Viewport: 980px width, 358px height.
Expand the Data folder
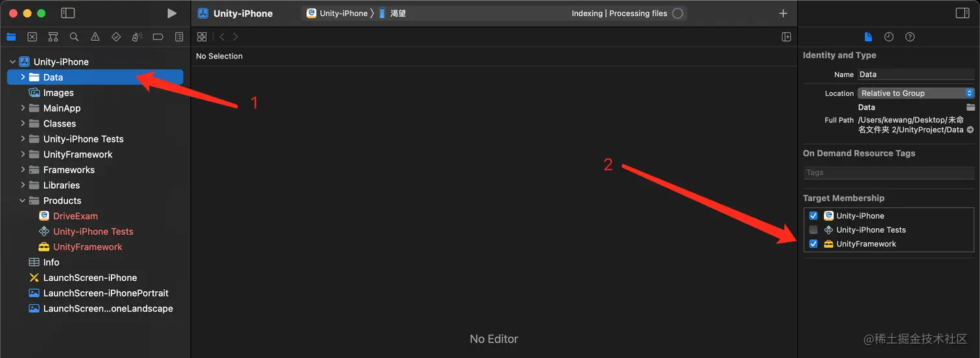[x=23, y=77]
